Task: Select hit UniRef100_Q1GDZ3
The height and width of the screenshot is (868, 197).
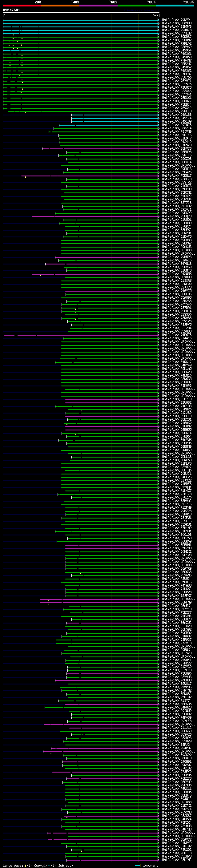Action: pyautogui.click(x=176, y=186)
